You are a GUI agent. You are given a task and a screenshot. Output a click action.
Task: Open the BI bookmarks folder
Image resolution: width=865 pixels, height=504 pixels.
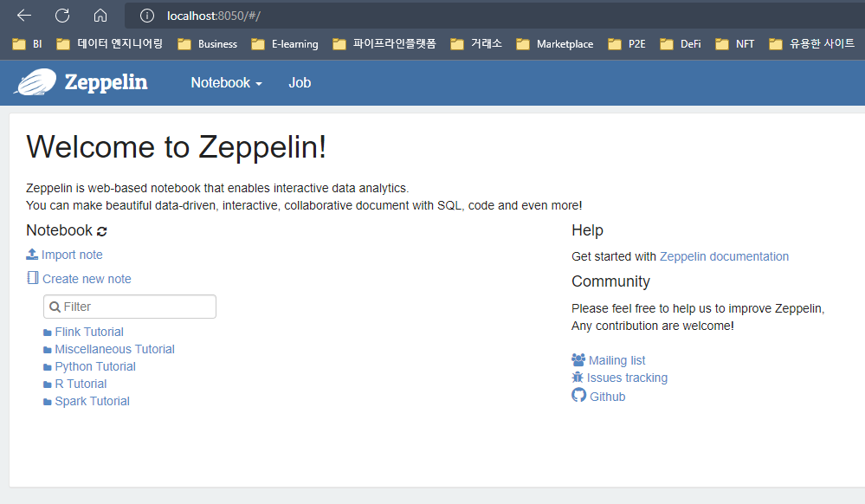click(x=28, y=44)
